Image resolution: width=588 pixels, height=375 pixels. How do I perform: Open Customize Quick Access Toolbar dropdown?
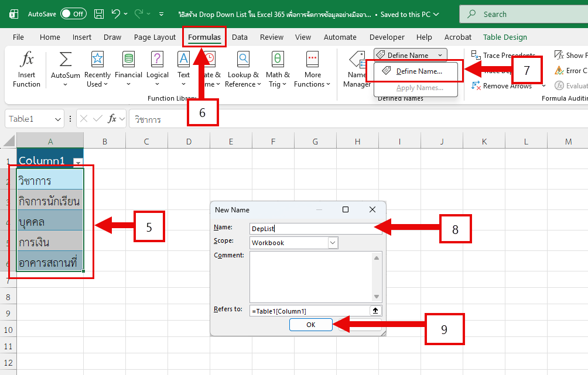pyautogui.click(x=161, y=14)
